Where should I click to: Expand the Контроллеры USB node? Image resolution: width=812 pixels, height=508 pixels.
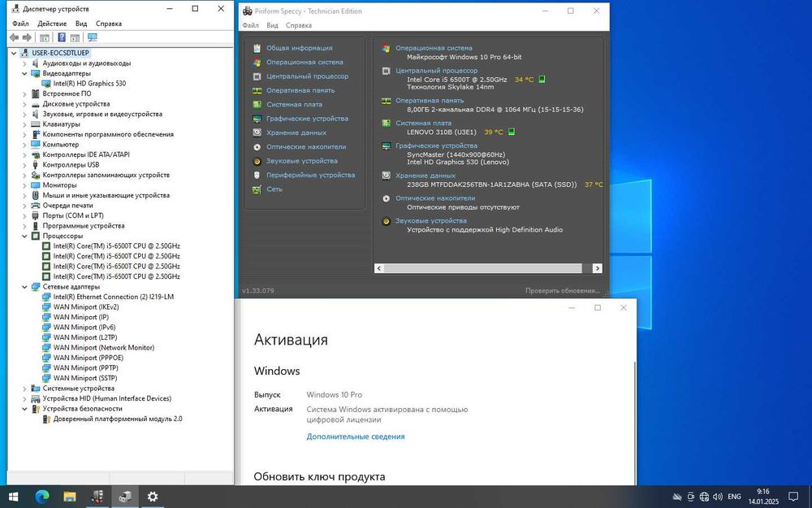pyautogui.click(x=24, y=165)
